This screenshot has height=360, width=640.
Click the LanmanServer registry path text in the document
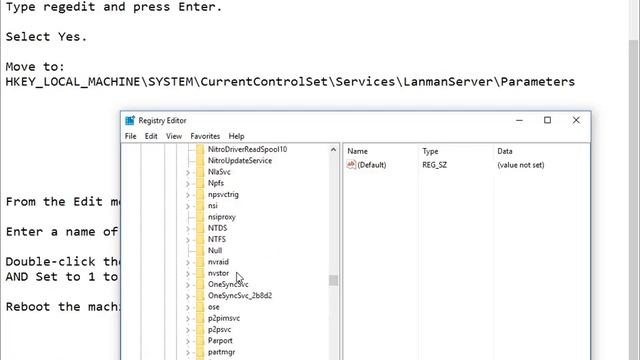[x=290, y=82]
